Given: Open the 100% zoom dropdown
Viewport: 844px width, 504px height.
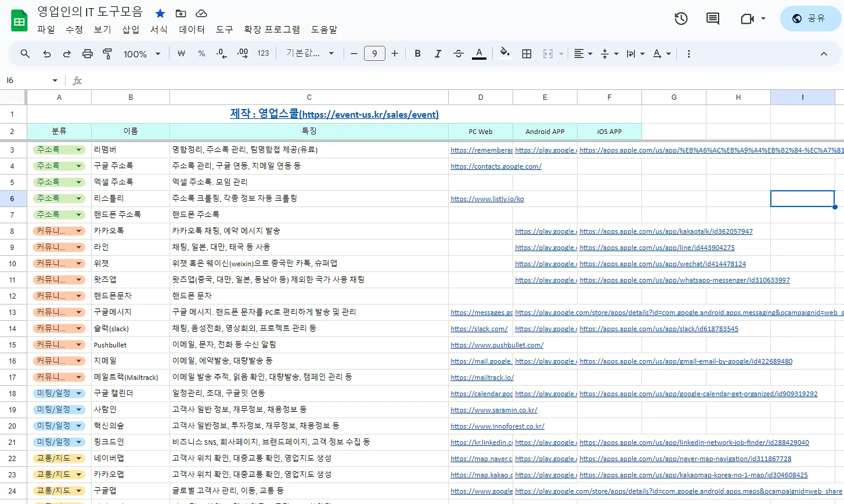Looking at the screenshot, I should [142, 53].
